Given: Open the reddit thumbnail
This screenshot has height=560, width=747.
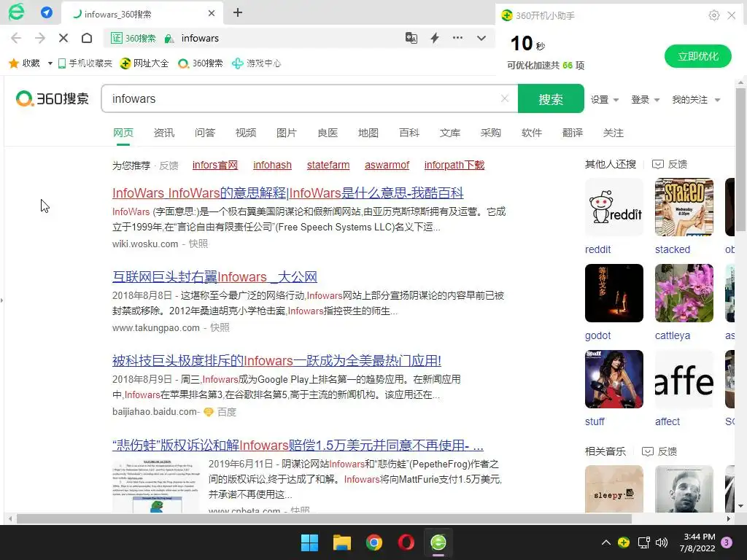Looking at the screenshot, I should tap(614, 207).
